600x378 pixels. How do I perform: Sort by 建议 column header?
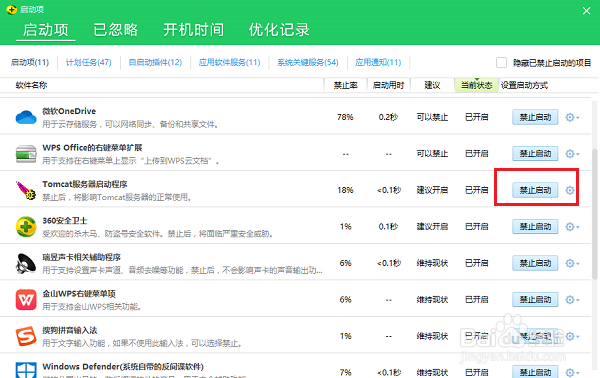point(432,85)
